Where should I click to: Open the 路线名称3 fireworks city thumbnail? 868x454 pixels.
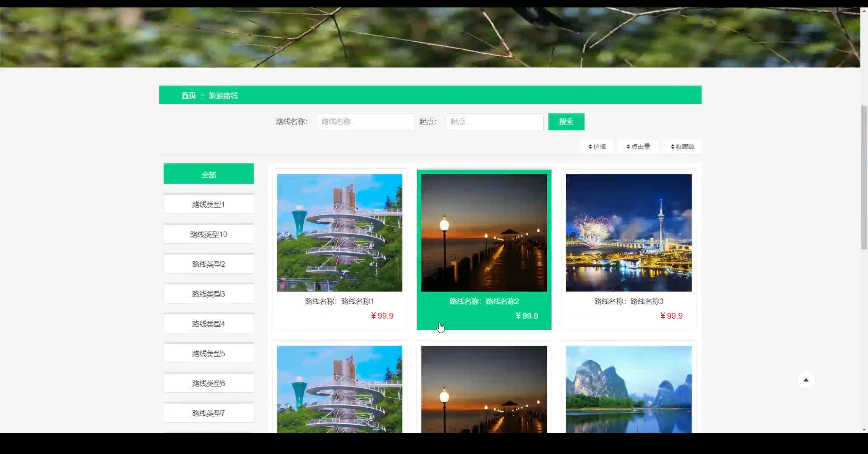(629, 233)
